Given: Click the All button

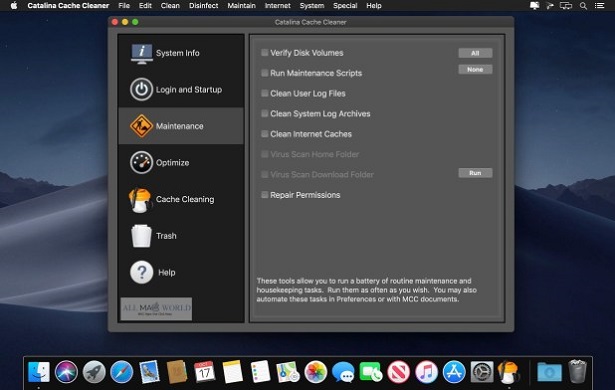Looking at the screenshot, I should (x=475, y=53).
